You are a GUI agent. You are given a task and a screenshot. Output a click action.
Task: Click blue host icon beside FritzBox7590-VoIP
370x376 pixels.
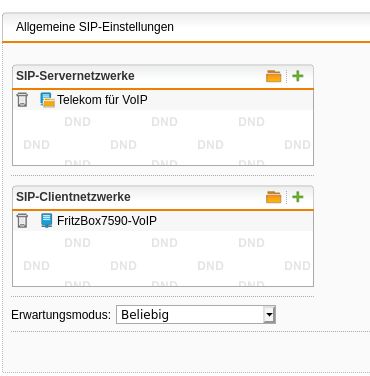[47, 221]
